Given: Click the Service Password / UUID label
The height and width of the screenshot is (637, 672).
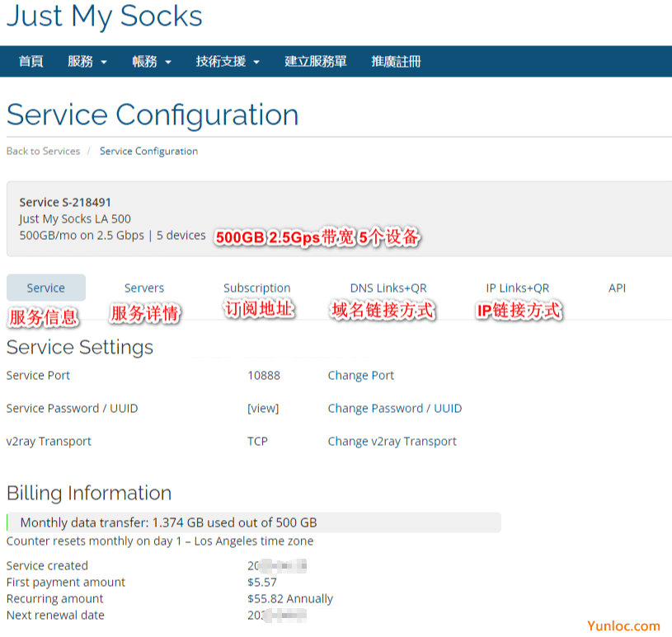Looking at the screenshot, I should pyautogui.click(x=72, y=408).
